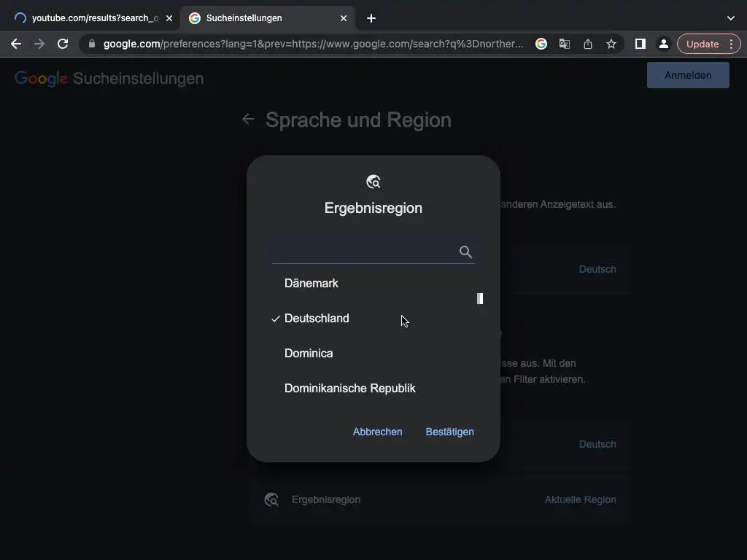Viewport: 747px width, 560px height.
Task: Click the Sucheinstellungen header title
Action: pyautogui.click(x=138, y=79)
